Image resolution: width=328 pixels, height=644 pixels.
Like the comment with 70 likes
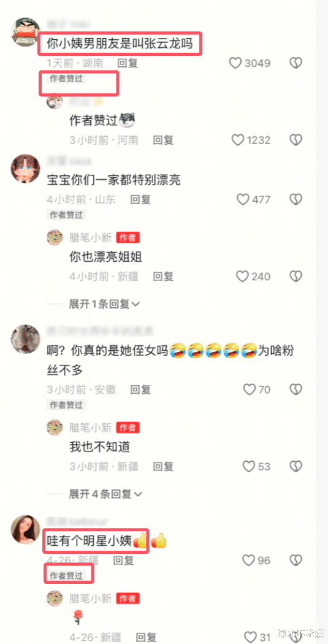click(x=249, y=389)
